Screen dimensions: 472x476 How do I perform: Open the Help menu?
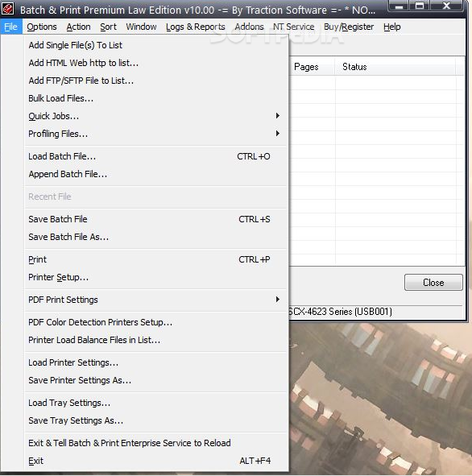click(x=392, y=27)
